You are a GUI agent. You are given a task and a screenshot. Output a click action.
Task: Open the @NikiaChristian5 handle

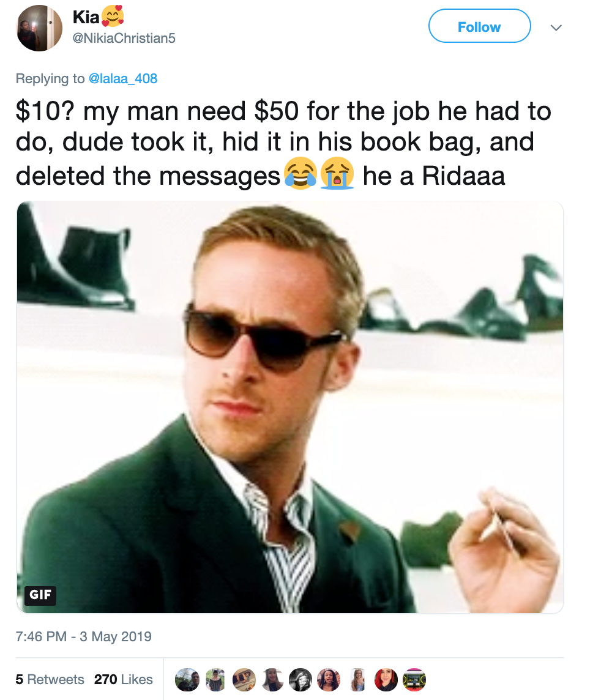(x=124, y=39)
